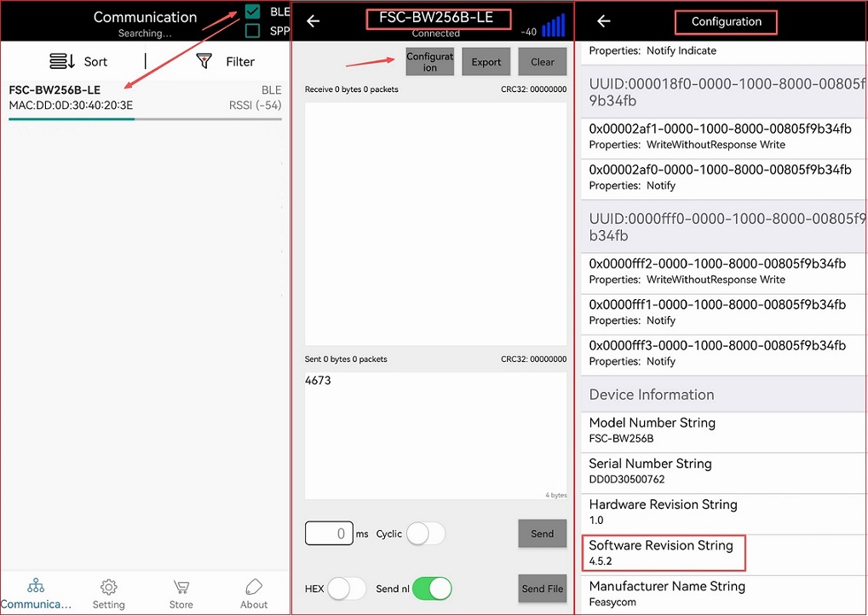Go back from FSC-BW256B-LE connection screen

(313, 21)
